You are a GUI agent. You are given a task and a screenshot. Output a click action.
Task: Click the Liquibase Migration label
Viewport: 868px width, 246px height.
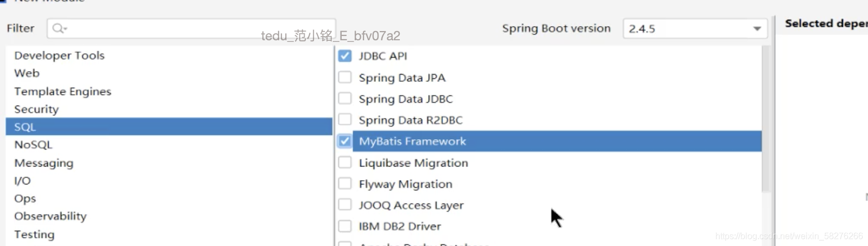413,163
